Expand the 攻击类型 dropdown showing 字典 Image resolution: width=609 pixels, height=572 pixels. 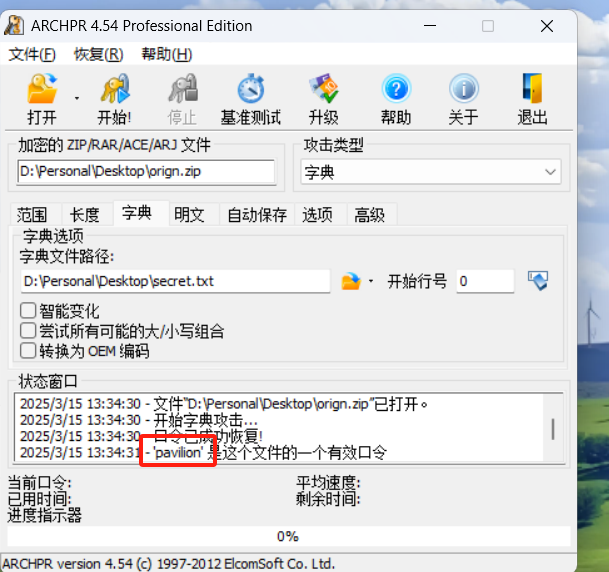431,172
